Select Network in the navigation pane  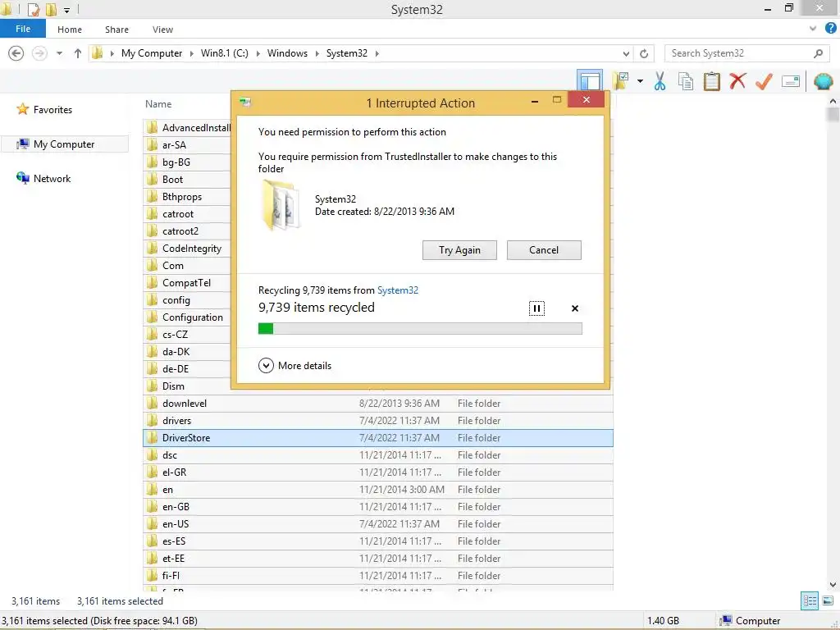pos(52,178)
